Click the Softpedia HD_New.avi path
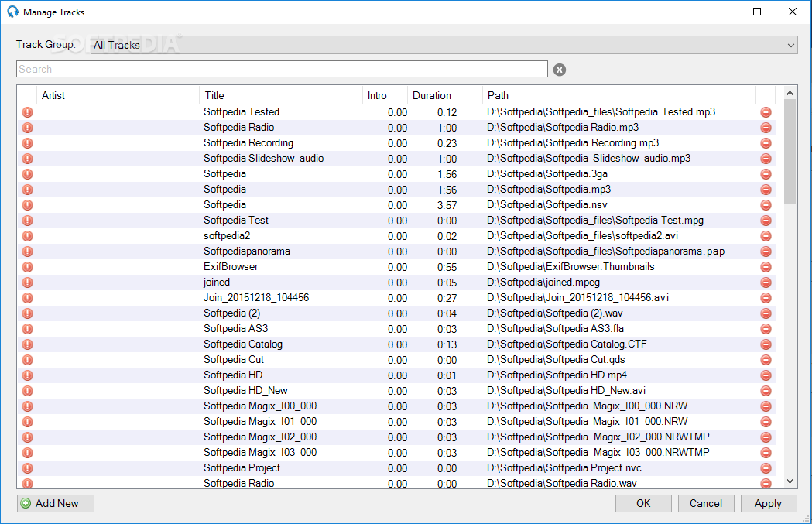The width and height of the screenshot is (812, 524). point(566,391)
